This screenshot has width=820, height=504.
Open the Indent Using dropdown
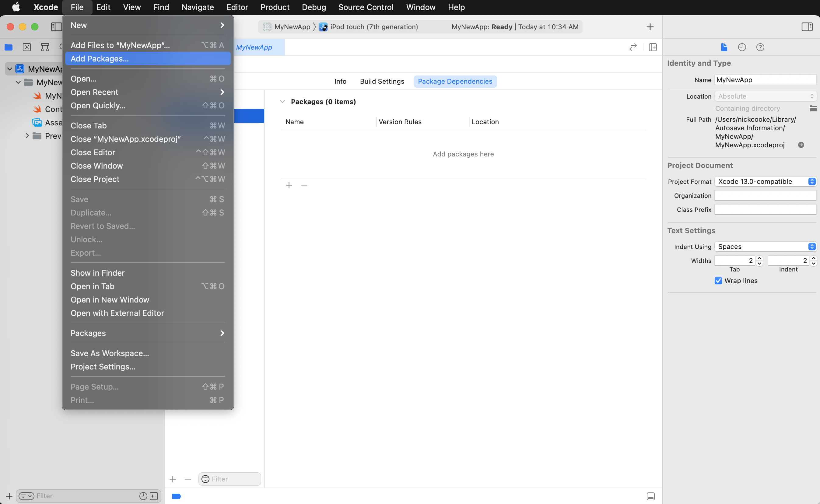[765, 247]
